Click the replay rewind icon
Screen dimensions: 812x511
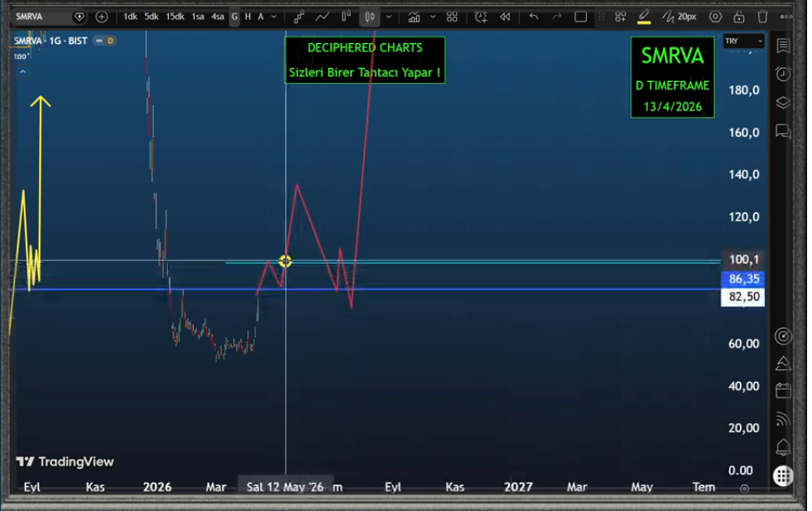coord(504,17)
